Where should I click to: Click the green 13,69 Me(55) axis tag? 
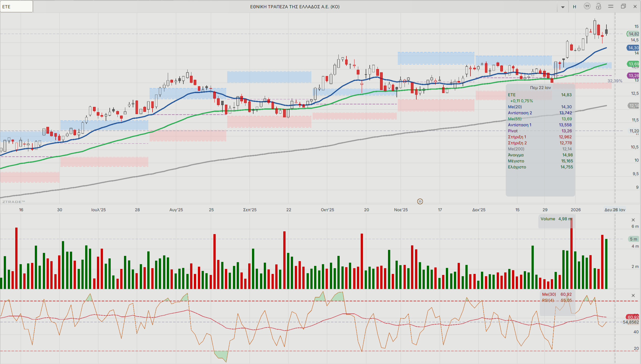[633, 64]
